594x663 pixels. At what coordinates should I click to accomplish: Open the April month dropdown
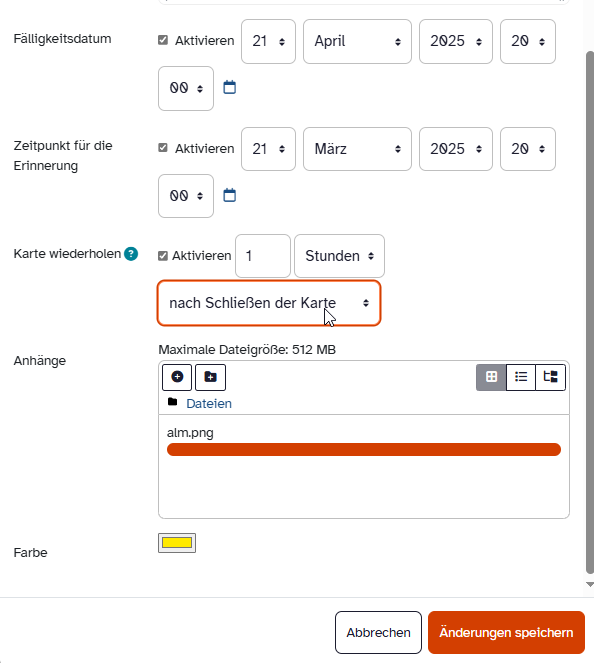click(357, 41)
